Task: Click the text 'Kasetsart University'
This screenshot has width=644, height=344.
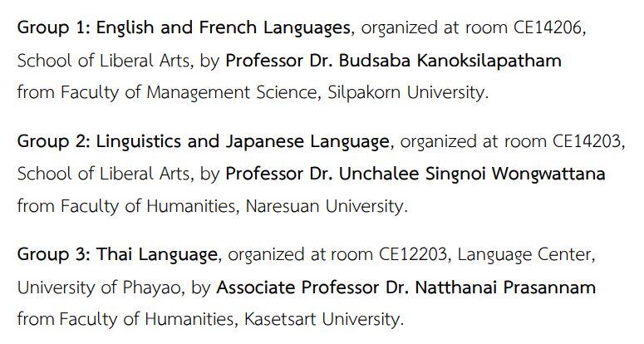Action: [322, 319]
